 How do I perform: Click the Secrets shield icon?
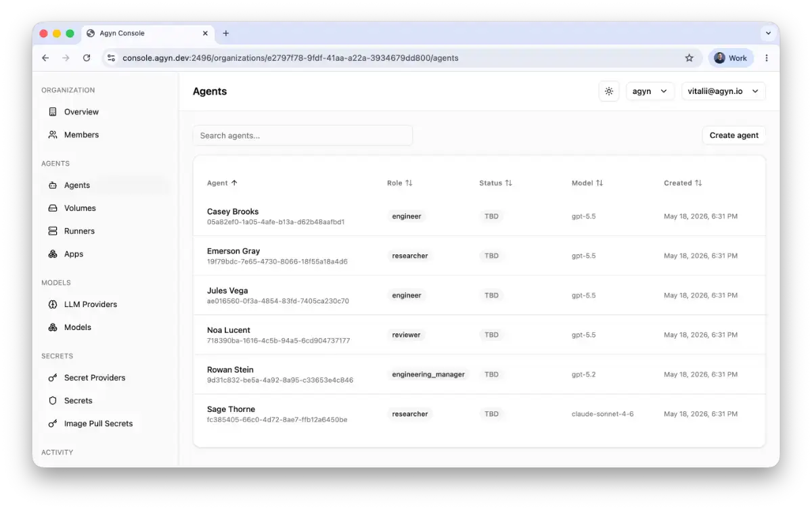tap(53, 400)
